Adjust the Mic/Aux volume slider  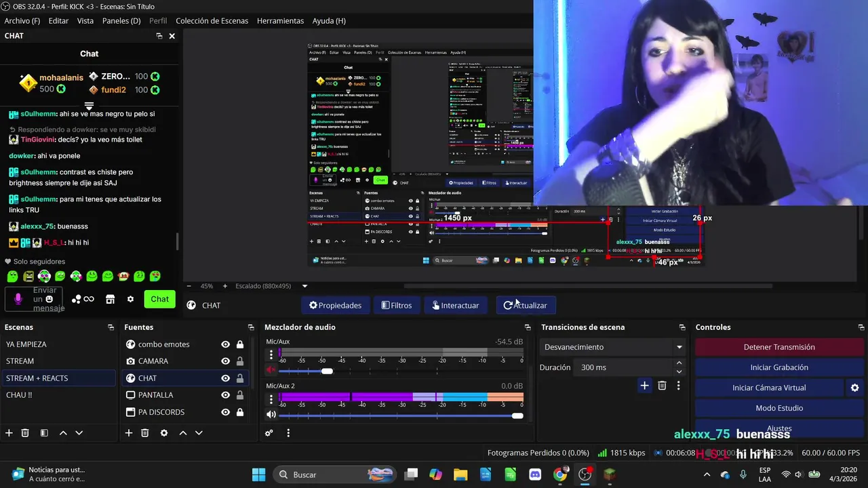point(327,371)
